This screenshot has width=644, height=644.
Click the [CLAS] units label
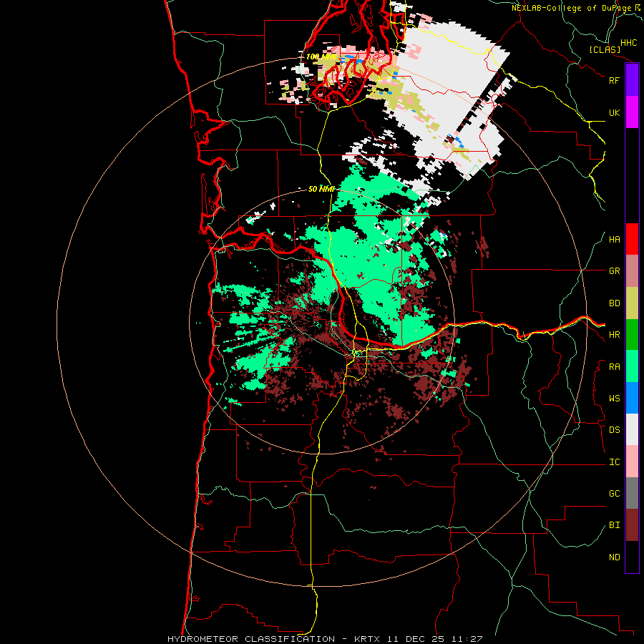(605, 50)
